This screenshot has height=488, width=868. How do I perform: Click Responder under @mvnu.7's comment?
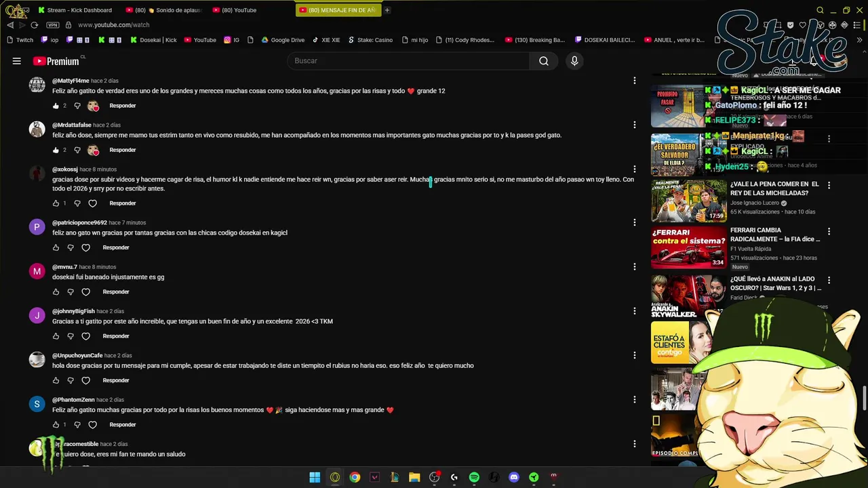tap(116, 292)
